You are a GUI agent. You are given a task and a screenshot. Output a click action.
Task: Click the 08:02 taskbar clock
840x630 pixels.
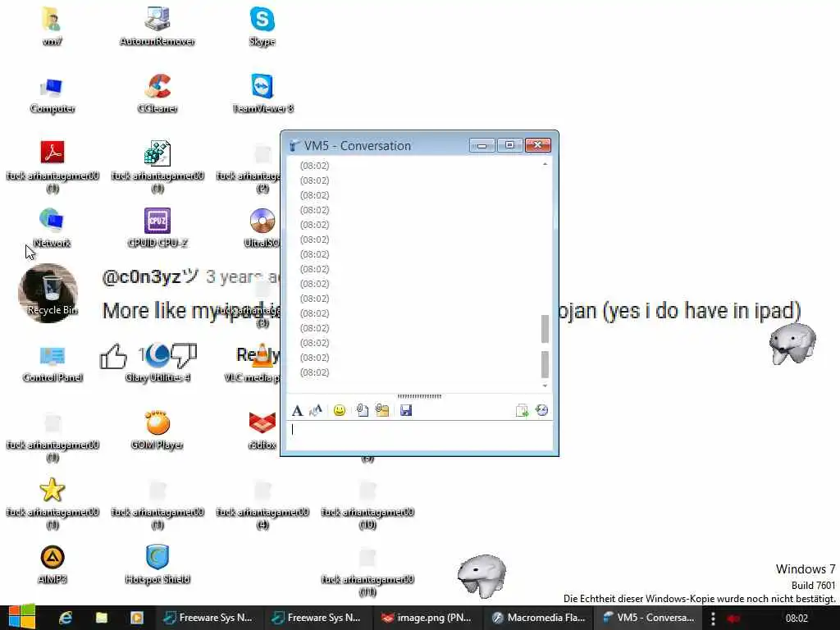pyautogui.click(x=797, y=619)
